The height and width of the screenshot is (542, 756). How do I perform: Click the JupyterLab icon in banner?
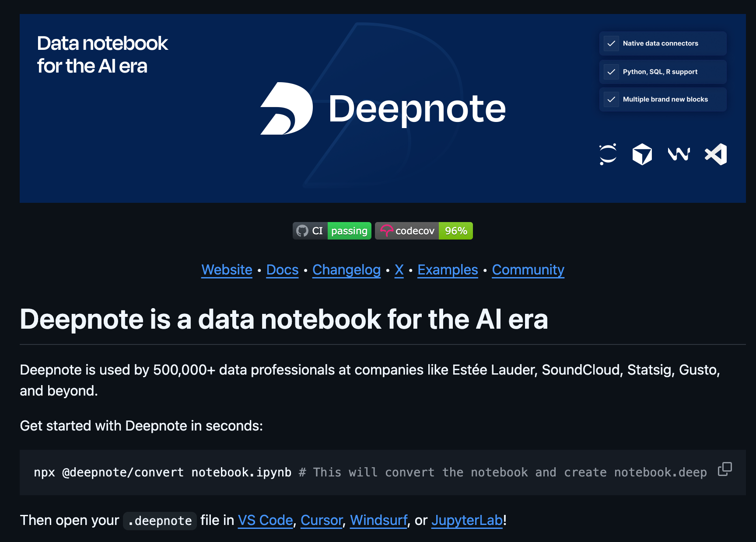608,154
